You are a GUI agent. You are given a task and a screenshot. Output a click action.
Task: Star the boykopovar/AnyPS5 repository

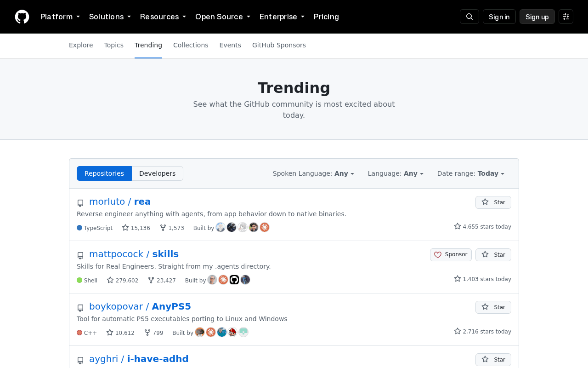click(x=493, y=307)
